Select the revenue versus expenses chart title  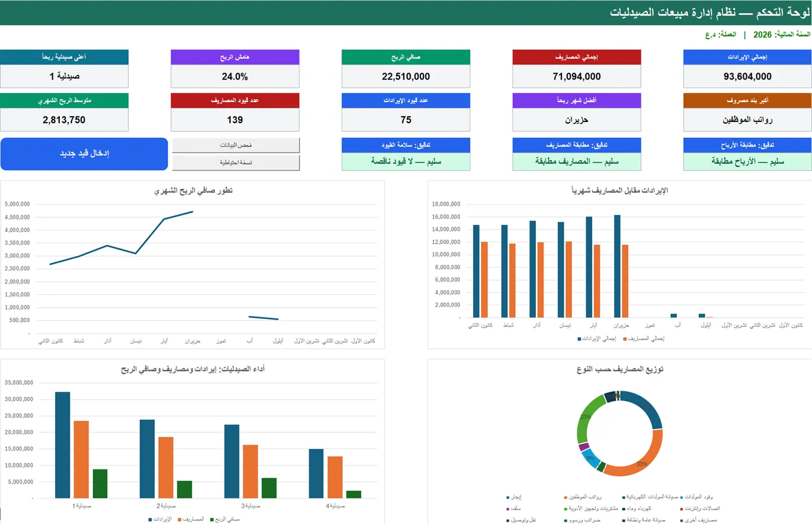coord(619,190)
